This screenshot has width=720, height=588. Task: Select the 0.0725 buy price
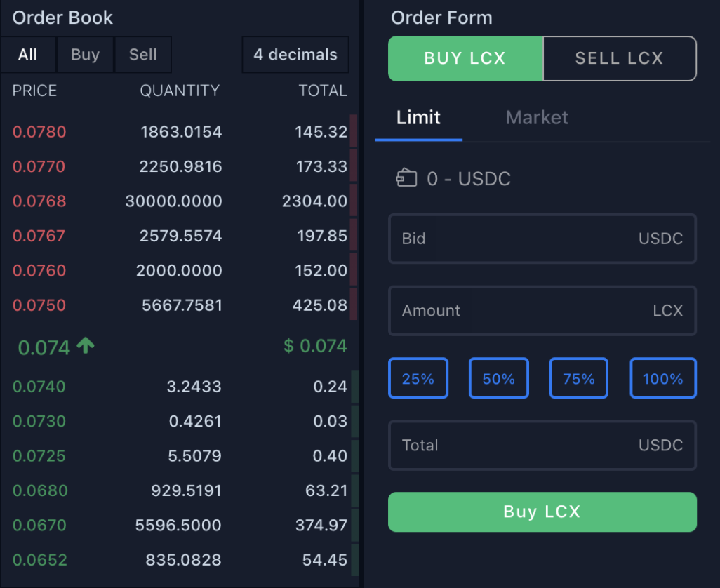pyautogui.click(x=39, y=456)
